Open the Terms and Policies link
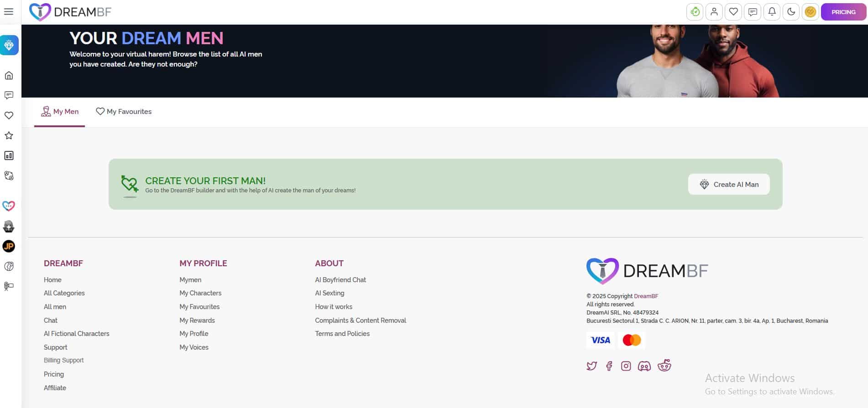Viewport: 868px width, 408px height. click(x=342, y=334)
